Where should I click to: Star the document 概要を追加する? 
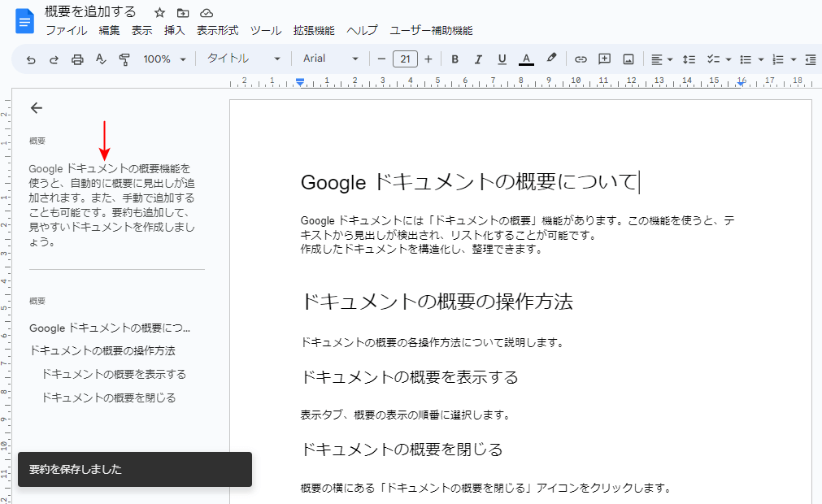pos(160,12)
